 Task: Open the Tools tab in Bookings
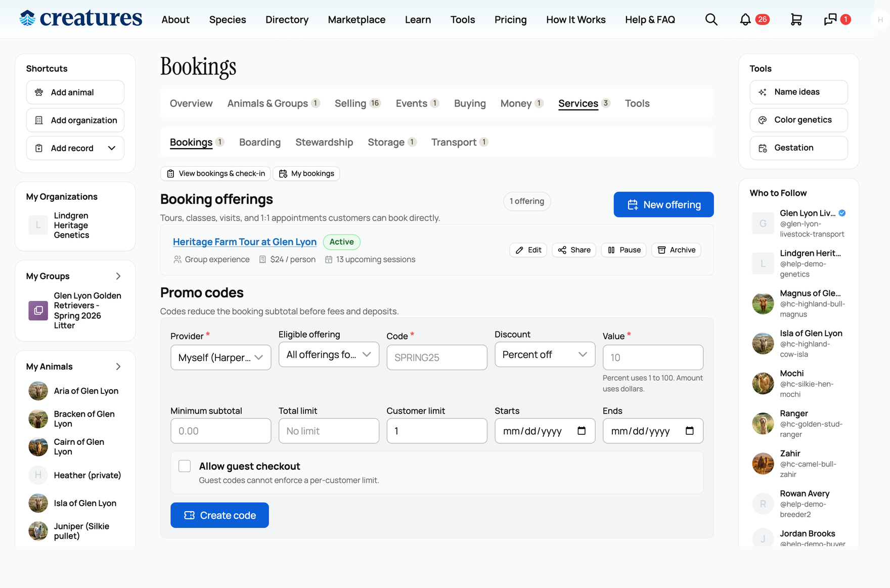(637, 104)
